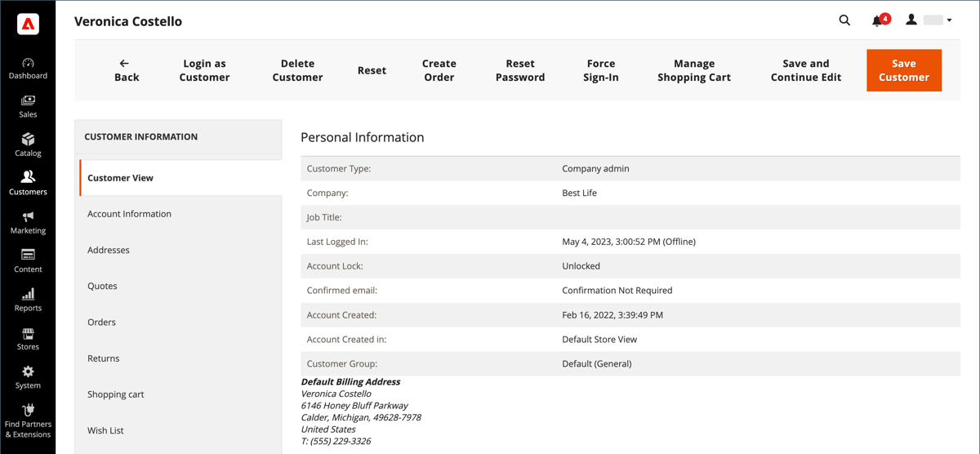The height and width of the screenshot is (454, 980).
Task: Click the Adobe Commerce logo icon
Action: point(28,24)
